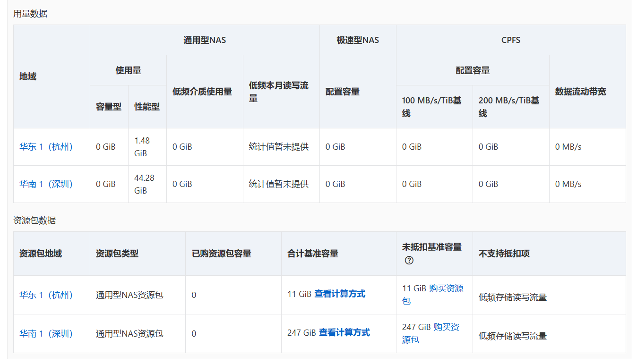Image resolution: width=637 pixels, height=364 pixels.
Task: Click the 性能型 column header
Action: [x=147, y=107]
